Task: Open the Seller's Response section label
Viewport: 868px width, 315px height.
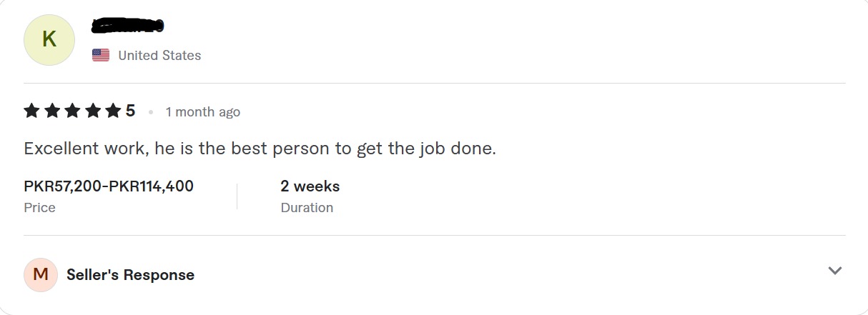Action: coord(130,275)
